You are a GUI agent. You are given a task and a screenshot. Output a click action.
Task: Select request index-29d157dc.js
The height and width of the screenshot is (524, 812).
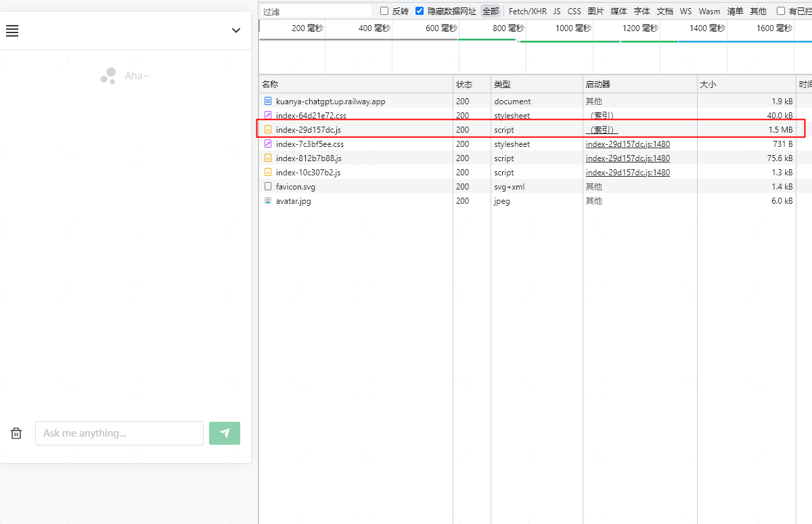309,129
